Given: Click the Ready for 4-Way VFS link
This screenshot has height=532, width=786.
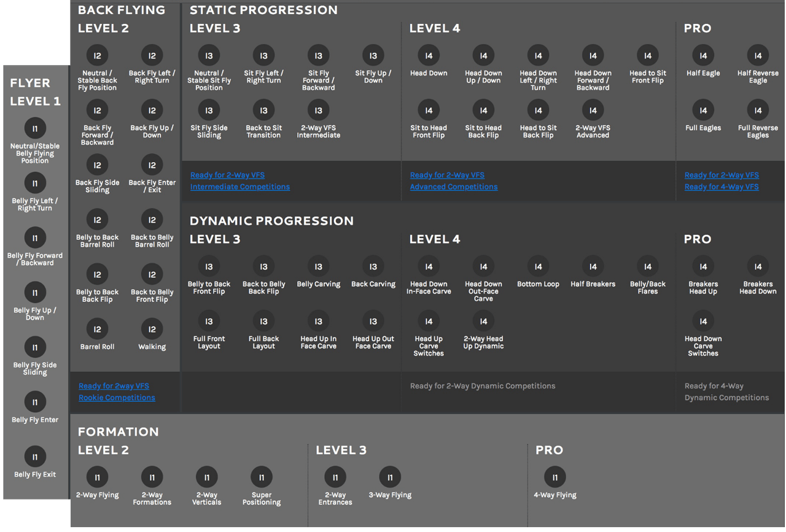Looking at the screenshot, I should pyautogui.click(x=722, y=187).
